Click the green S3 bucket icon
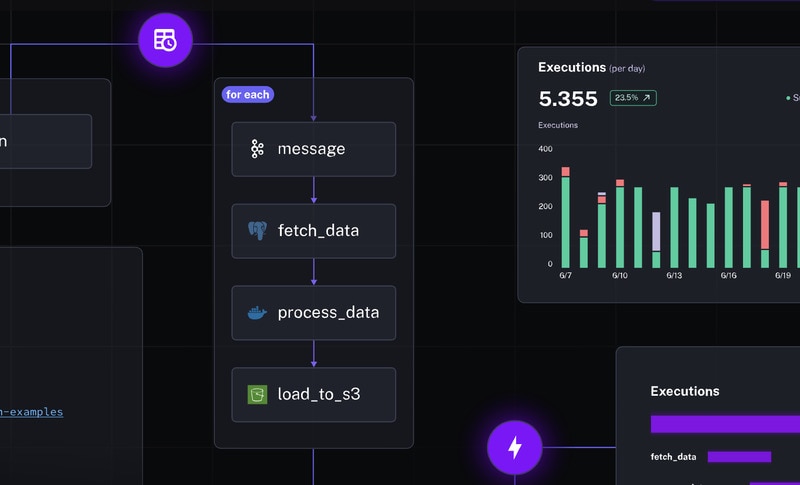The width and height of the screenshot is (800, 485). tap(257, 395)
